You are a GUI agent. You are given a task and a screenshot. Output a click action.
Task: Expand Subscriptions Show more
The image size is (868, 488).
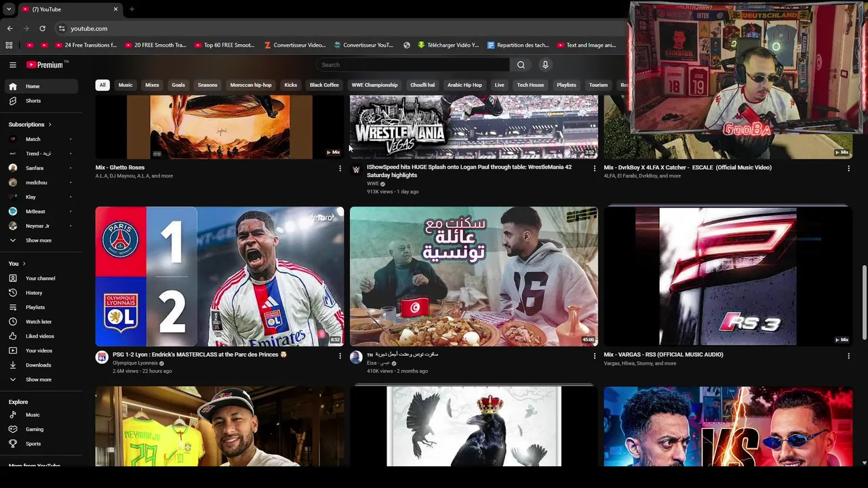coord(41,240)
